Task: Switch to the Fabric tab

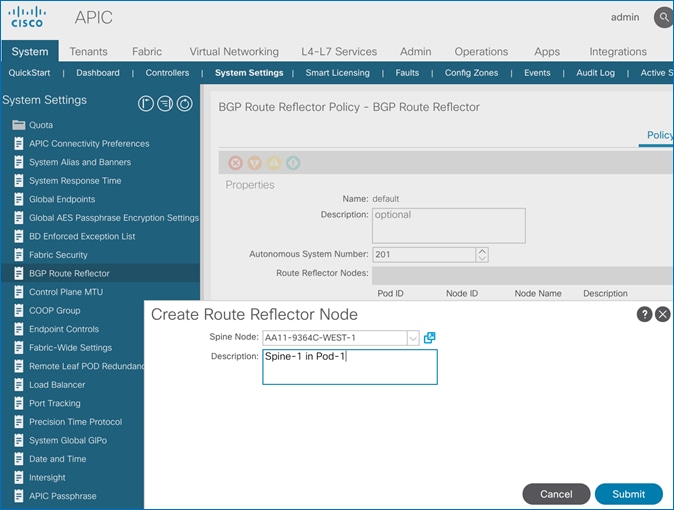Action: (x=147, y=51)
